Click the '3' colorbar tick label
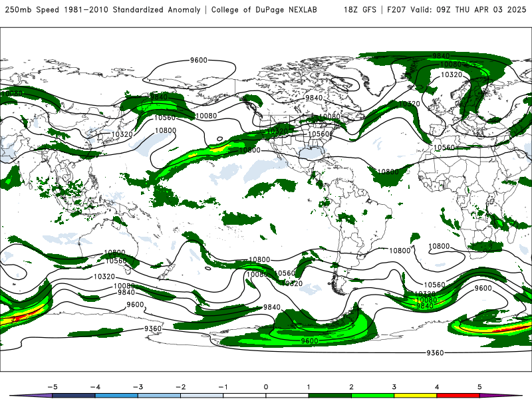Image resolution: width=532 pixels, height=399 pixels. 394,387
